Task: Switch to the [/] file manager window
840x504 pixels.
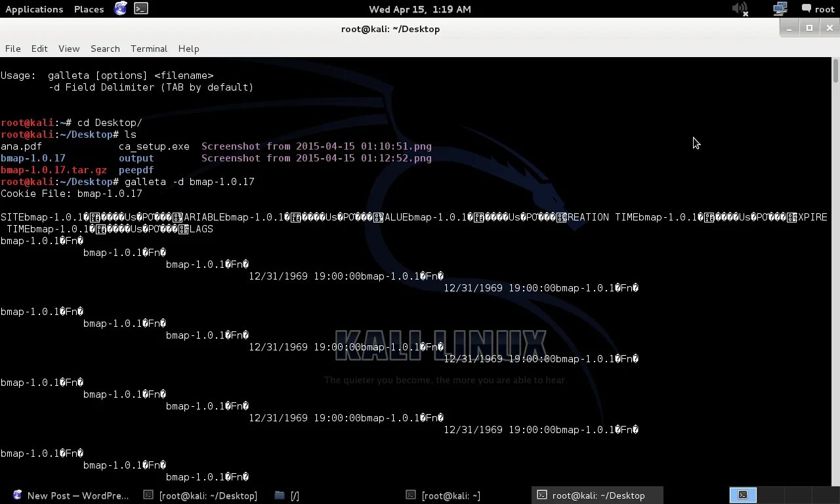Action: 287,495
